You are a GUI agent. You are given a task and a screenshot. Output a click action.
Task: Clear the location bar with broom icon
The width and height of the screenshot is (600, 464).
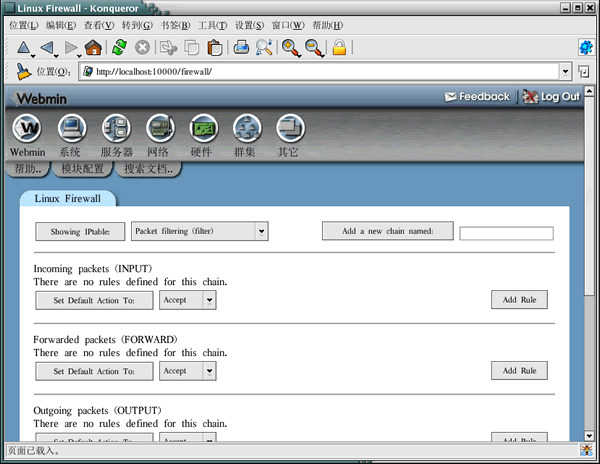[23, 72]
